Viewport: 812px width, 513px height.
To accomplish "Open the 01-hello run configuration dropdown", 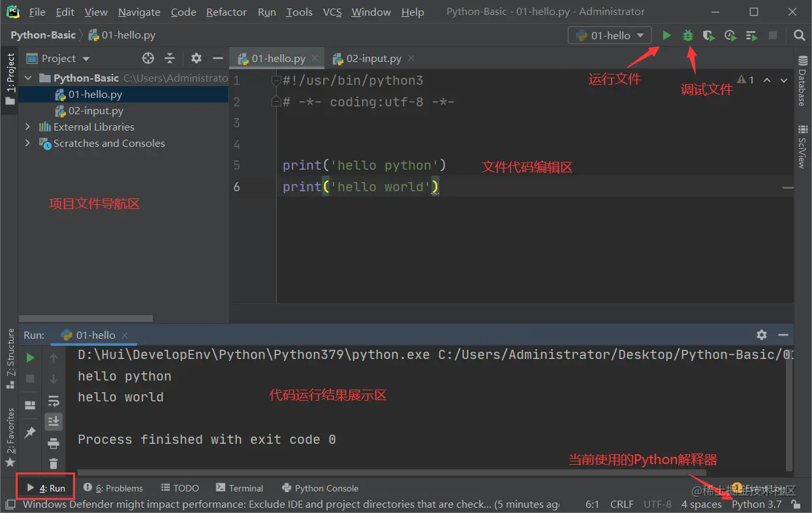I will tap(610, 35).
